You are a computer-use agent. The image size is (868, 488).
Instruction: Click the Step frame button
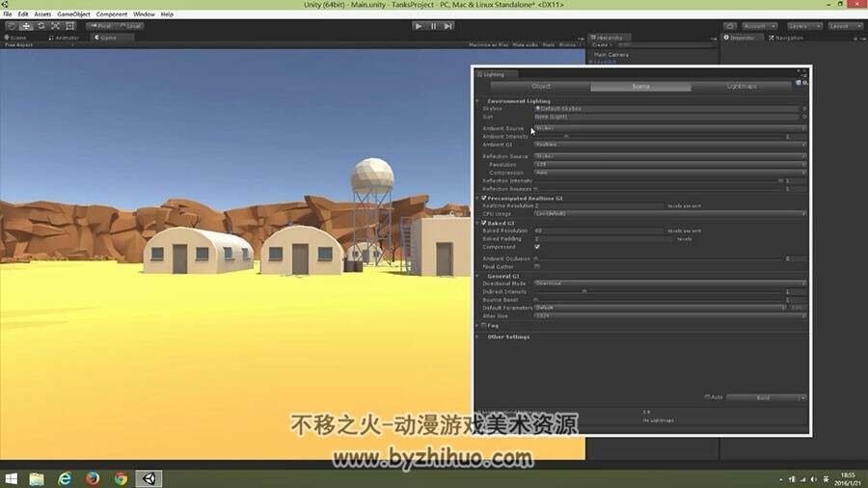[x=448, y=26]
